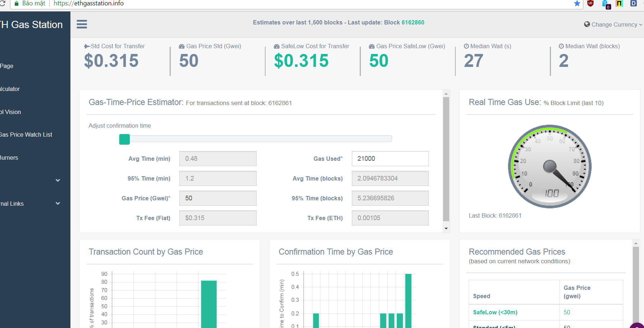The height and width of the screenshot is (328, 644).
Task: Click the gauge icon by SafeLow Cost for Transfer
Action: point(277,46)
